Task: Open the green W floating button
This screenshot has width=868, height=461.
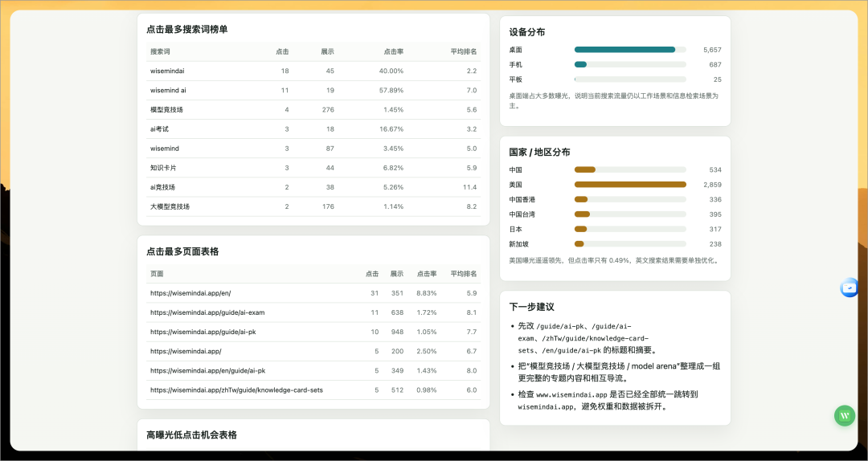Action: tap(845, 415)
